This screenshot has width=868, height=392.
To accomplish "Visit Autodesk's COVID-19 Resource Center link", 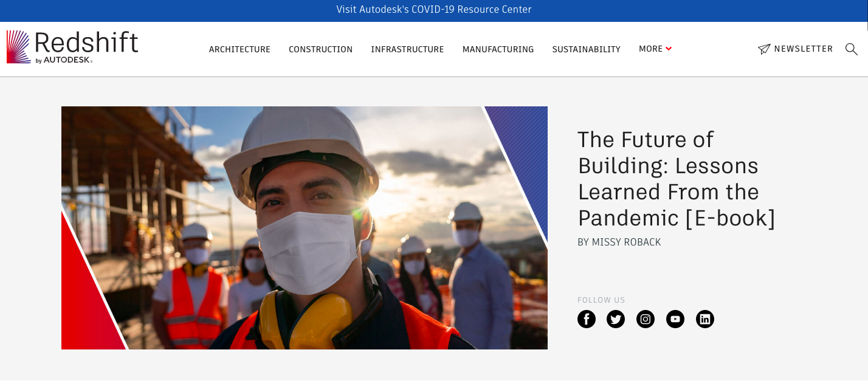I will pyautogui.click(x=434, y=10).
